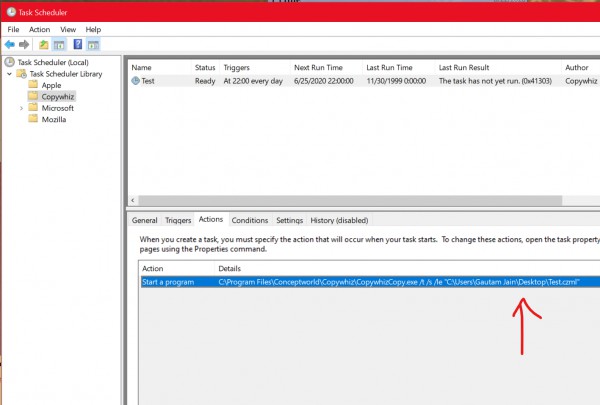Image resolution: width=600 pixels, height=405 pixels.
Task: Sort tasks by the Name column header
Action: pyautogui.click(x=160, y=68)
